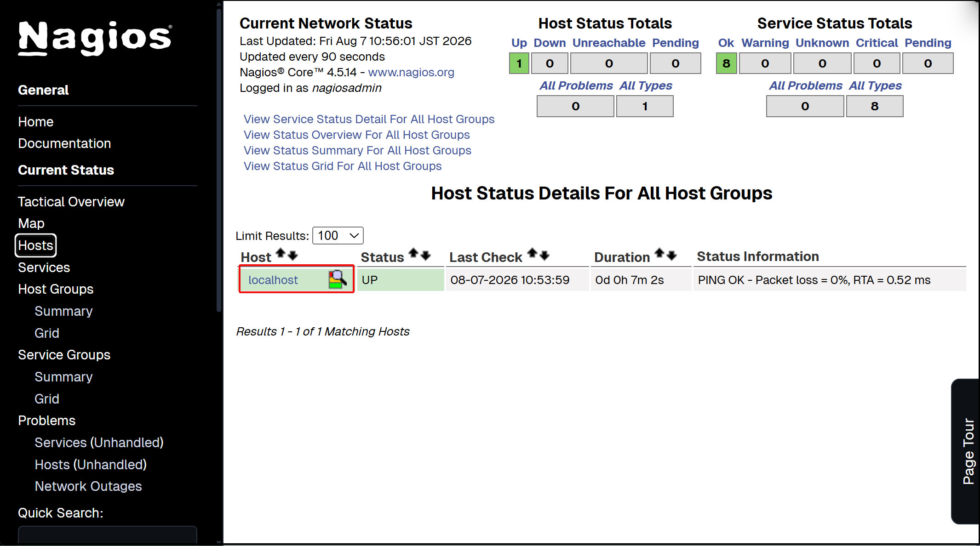
Task: Click the Nagios logo
Action: [x=95, y=38]
